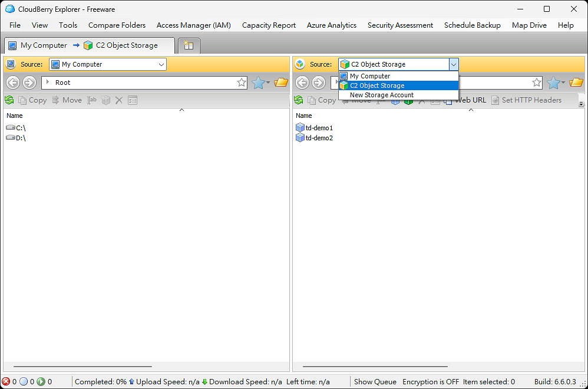Select the td-demo2 bucket
This screenshot has width=588, height=389.
click(x=314, y=138)
